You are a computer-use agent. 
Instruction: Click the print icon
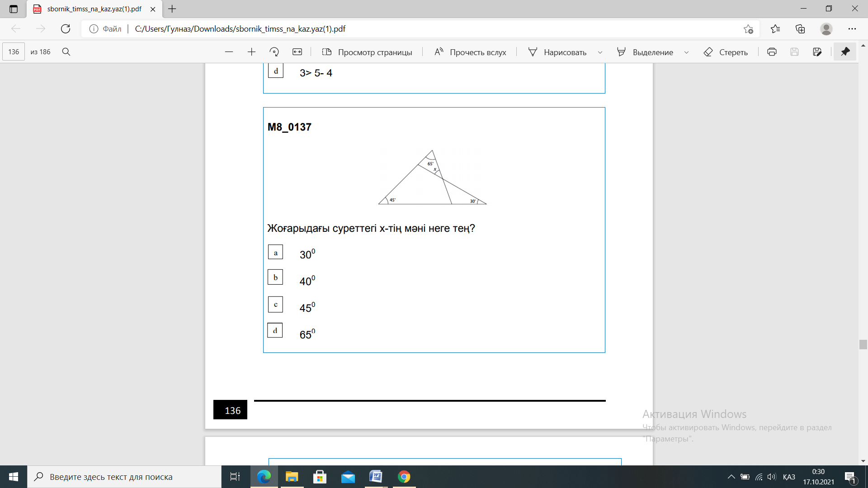pos(772,52)
